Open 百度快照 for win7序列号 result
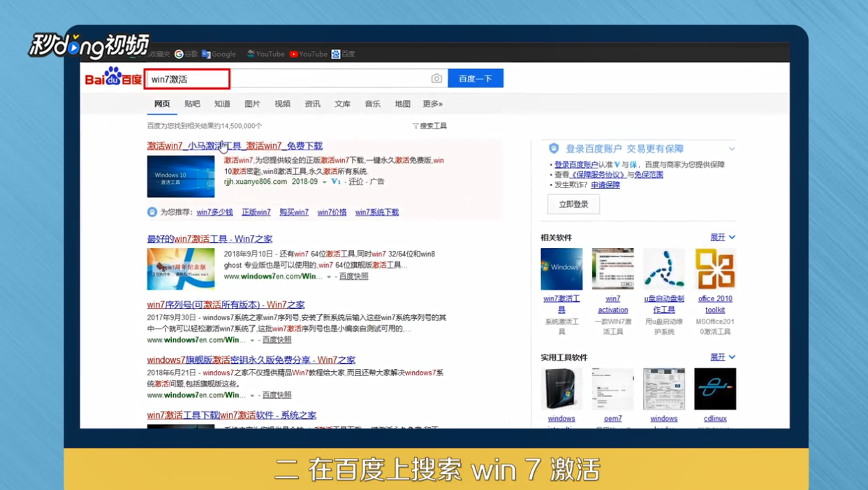The width and height of the screenshot is (868, 490). coord(277,340)
